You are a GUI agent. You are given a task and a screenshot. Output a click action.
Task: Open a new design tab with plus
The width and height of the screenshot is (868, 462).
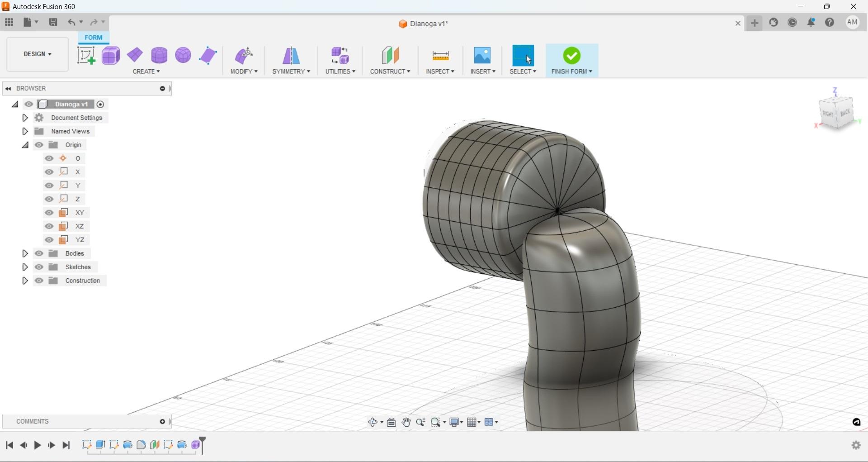pyautogui.click(x=755, y=23)
